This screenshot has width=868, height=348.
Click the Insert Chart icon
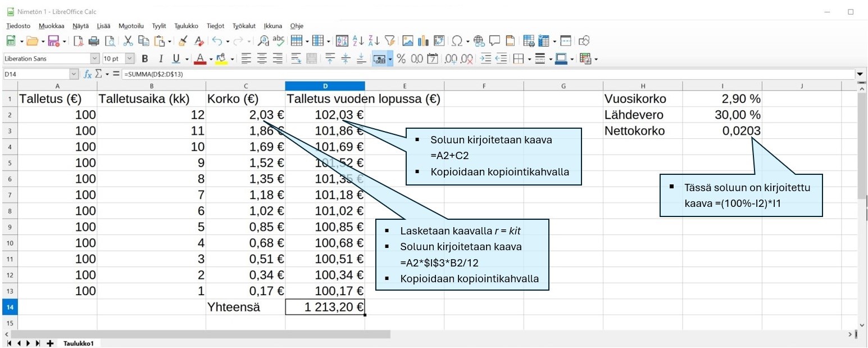tap(423, 41)
